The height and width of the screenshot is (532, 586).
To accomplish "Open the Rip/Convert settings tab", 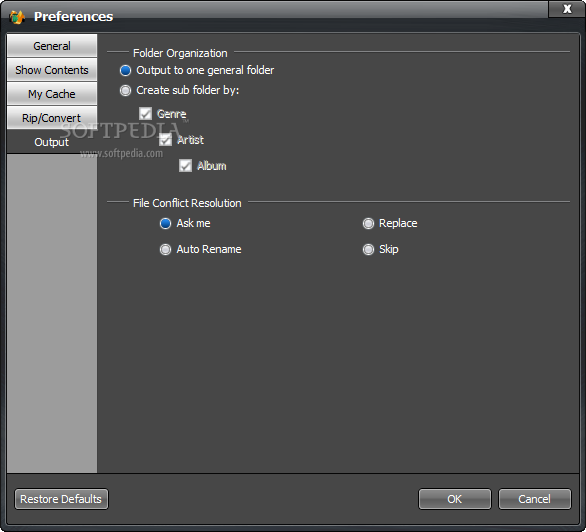I will (x=52, y=118).
